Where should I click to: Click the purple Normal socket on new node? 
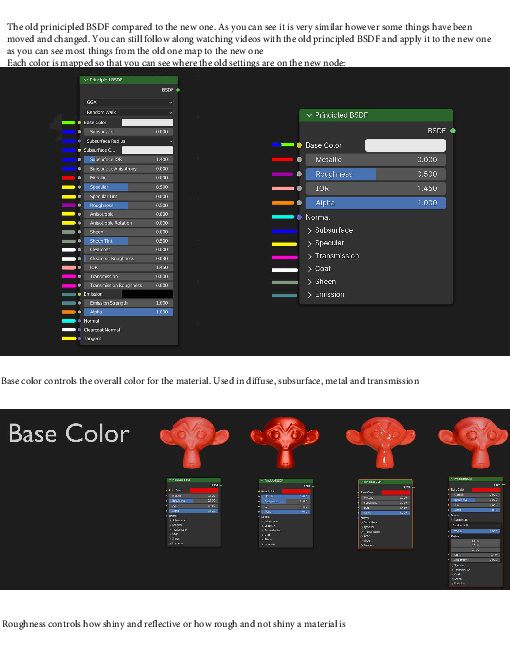[299, 217]
